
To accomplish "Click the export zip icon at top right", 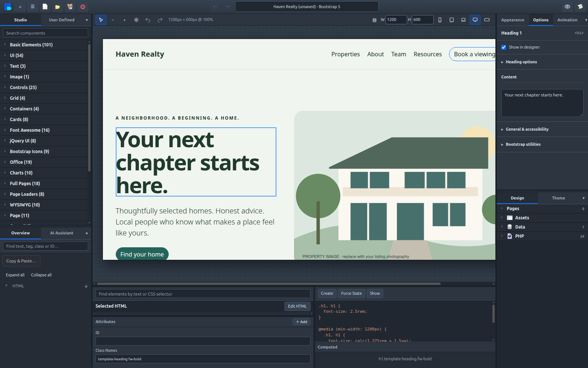I will 580,7.
